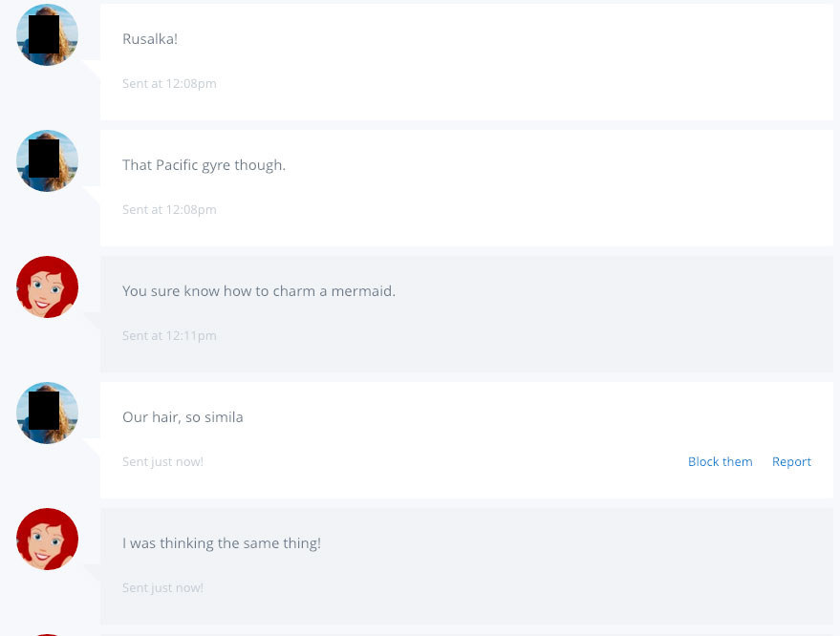Click the red-haired avatar by "I was thinking"
Screen dimensions: 840x636
pyautogui.click(x=47, y=540)
